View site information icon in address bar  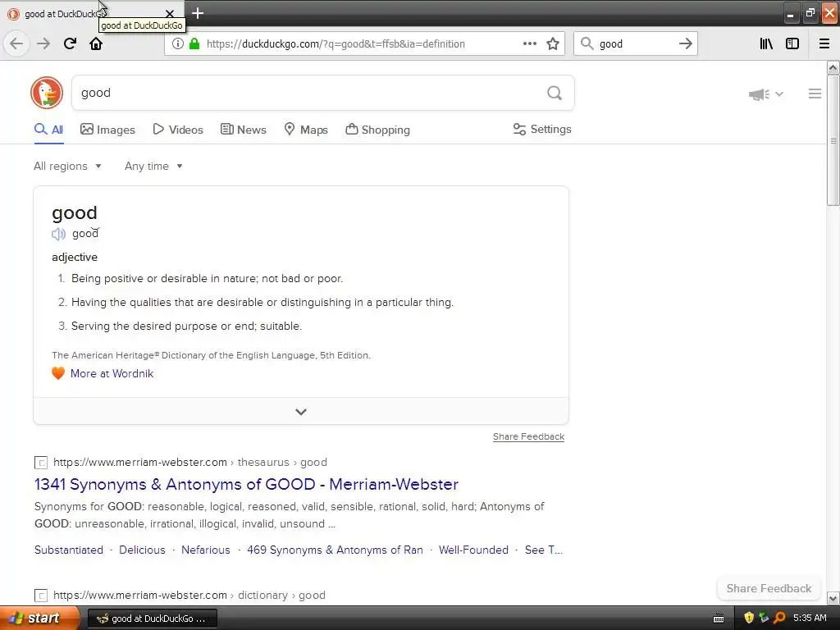177,44
